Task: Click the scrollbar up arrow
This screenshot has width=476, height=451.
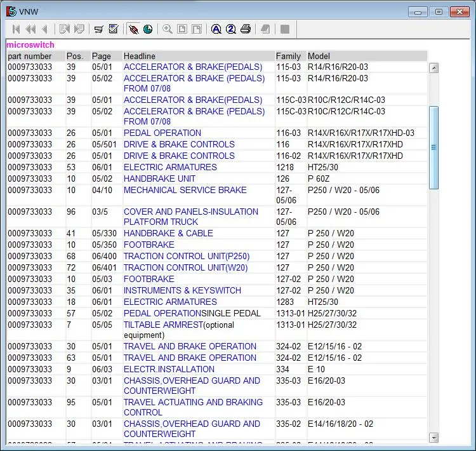Action: pos(434,68)
